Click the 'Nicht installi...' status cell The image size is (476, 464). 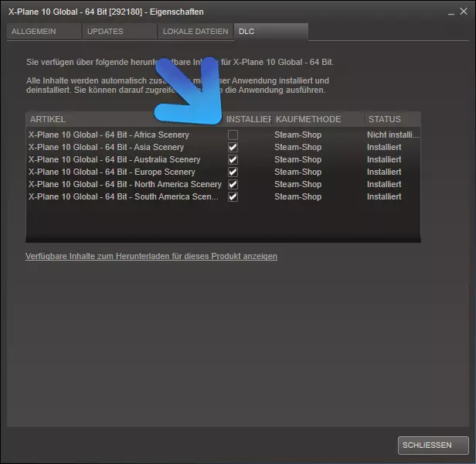tap(393, 135)
